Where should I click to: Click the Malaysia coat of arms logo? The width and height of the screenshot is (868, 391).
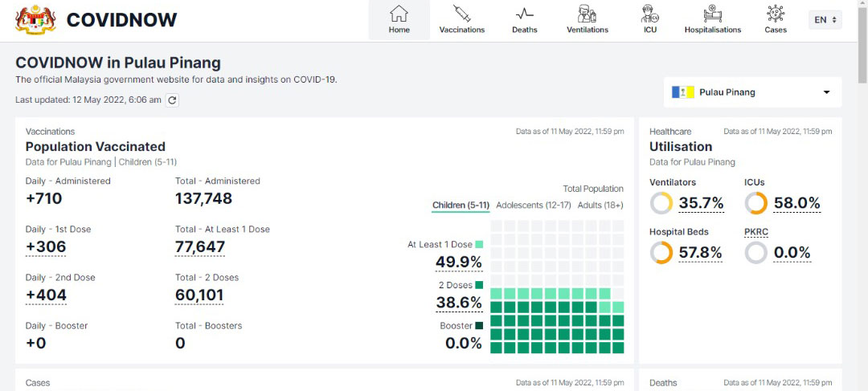click(x=35, y=20)
